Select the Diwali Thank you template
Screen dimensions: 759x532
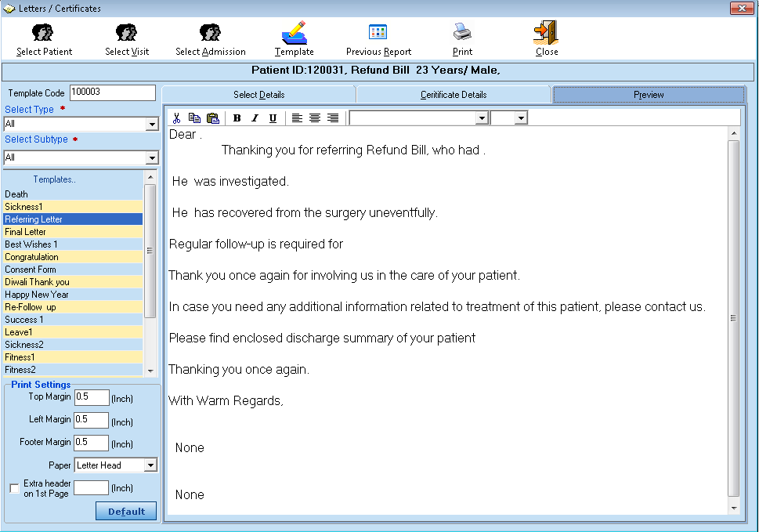73,282
